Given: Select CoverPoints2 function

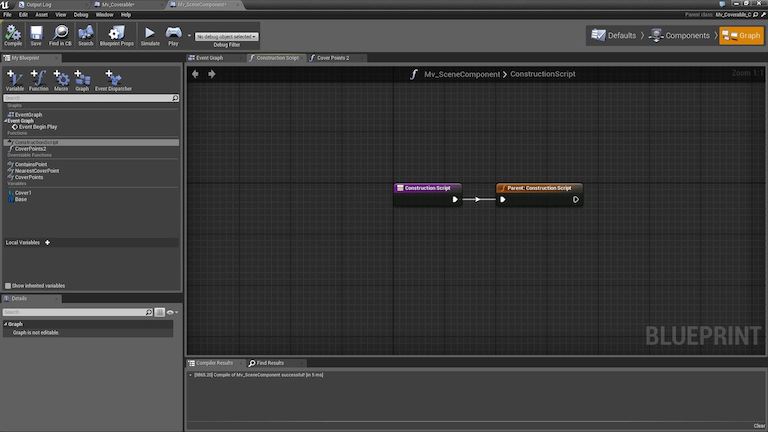Looking at the screenshot, I should [x=30, y=149].
